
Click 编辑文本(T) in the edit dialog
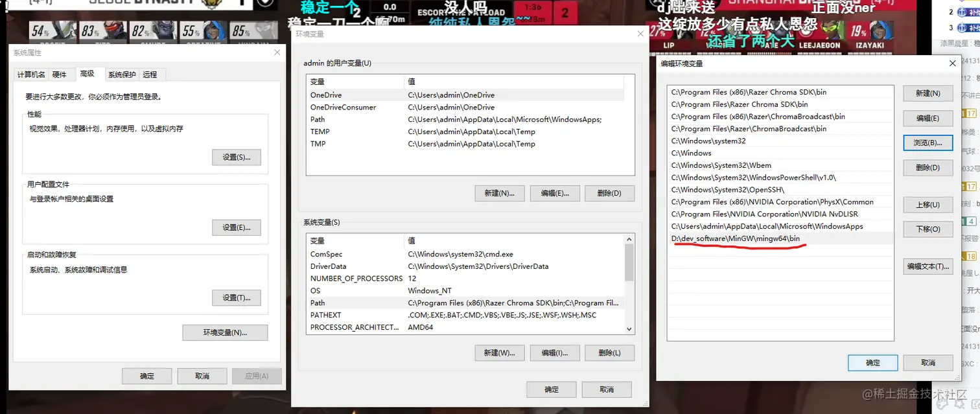927,266
